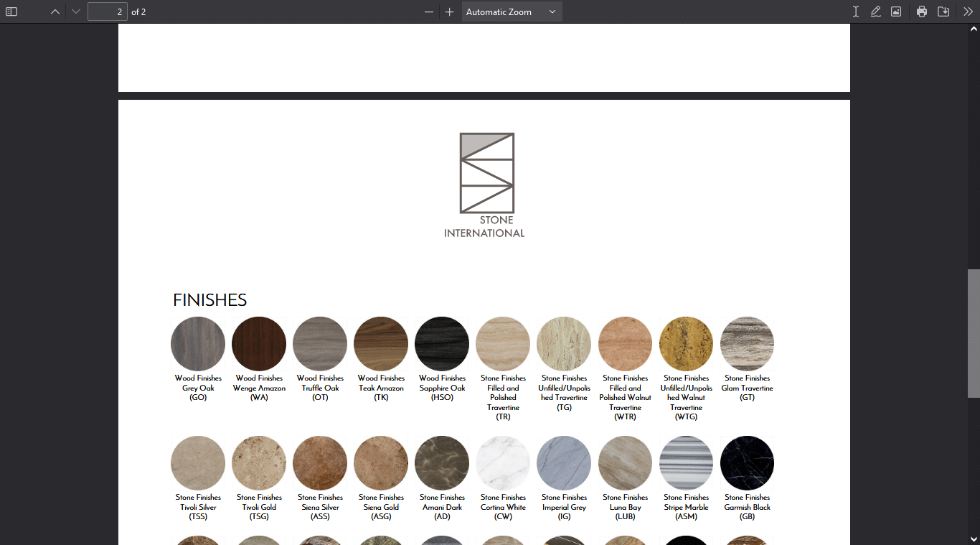Go to the next page
The image size is (980, 545).
tap(76, 11)
